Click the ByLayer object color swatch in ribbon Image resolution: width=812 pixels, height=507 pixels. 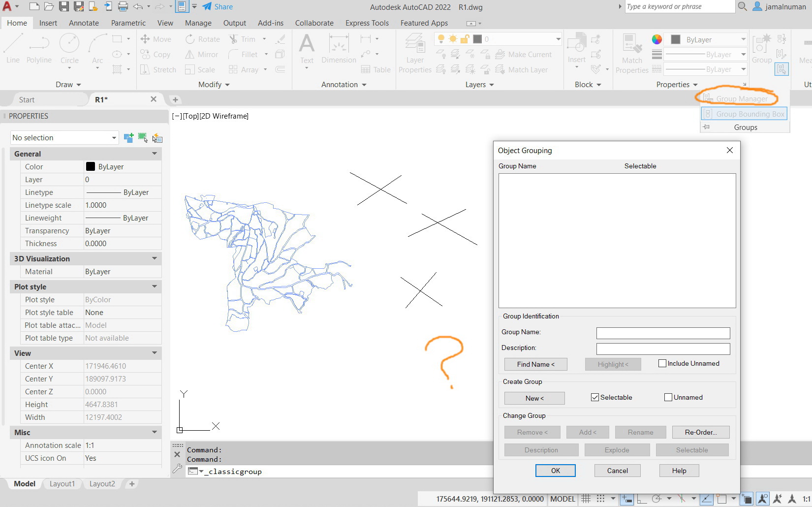(676, 39)
